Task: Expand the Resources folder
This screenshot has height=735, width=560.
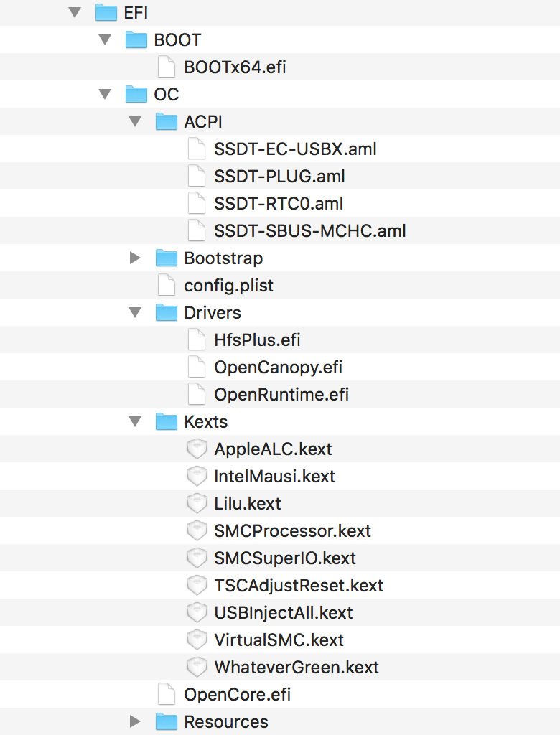Action: click(135, 721)
